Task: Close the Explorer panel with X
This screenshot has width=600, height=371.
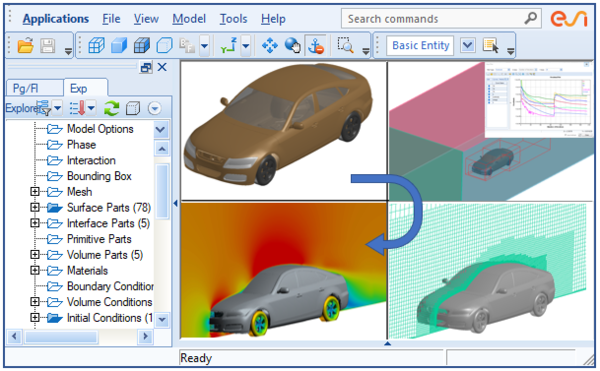Action: (x=162, y=67)
